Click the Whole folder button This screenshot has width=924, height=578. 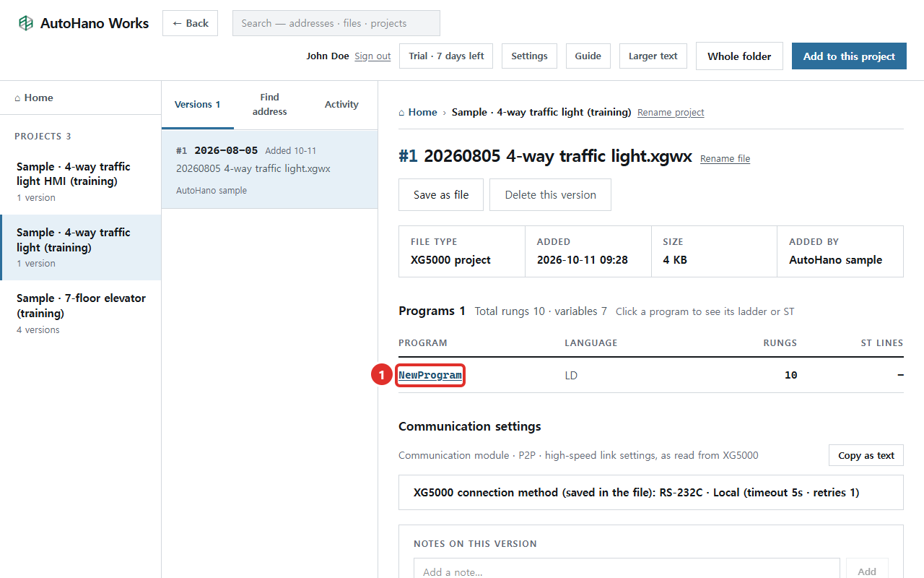(x=739, y=56)
